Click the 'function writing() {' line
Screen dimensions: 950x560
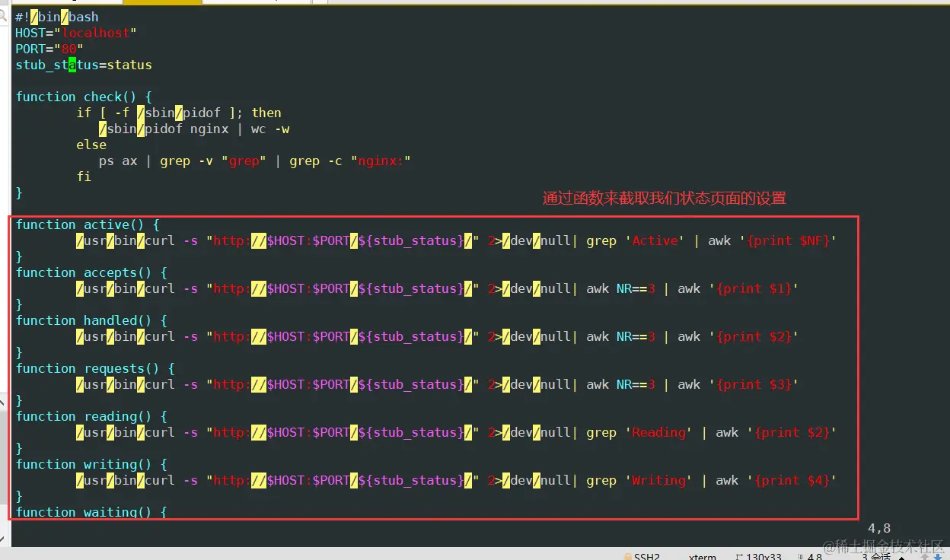pos(91,464)
